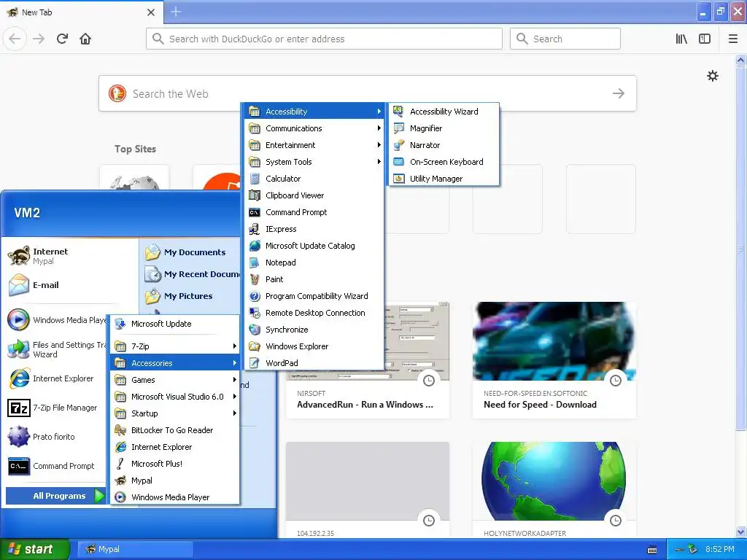Open Internet Explorer from the Start menu's left column

click(56, 378)
